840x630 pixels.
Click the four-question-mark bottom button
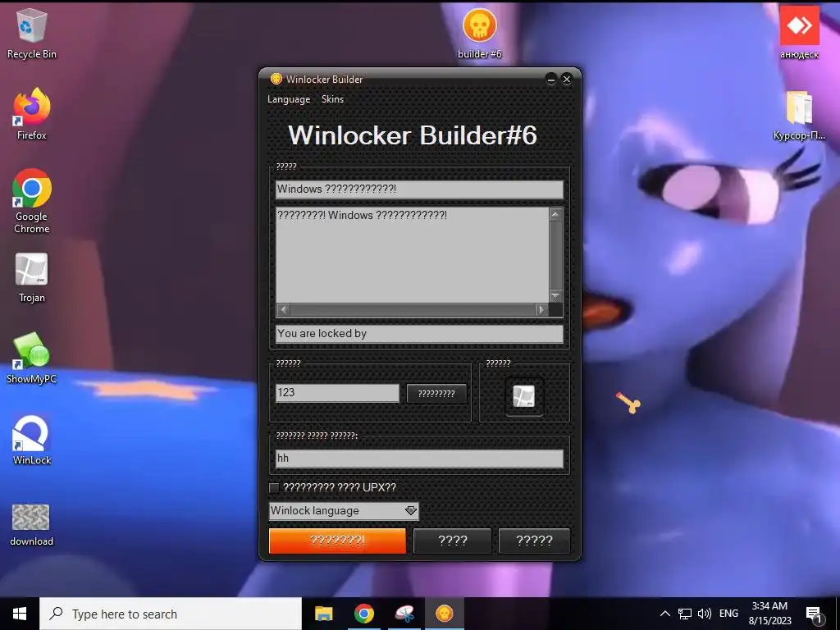click(453, 541)
